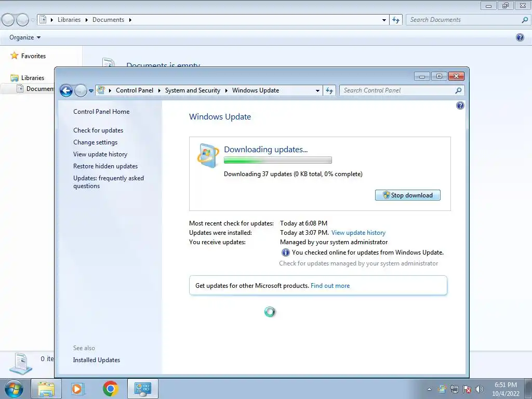
Task: Click Check for updates link
Action: tap(98, 130)
